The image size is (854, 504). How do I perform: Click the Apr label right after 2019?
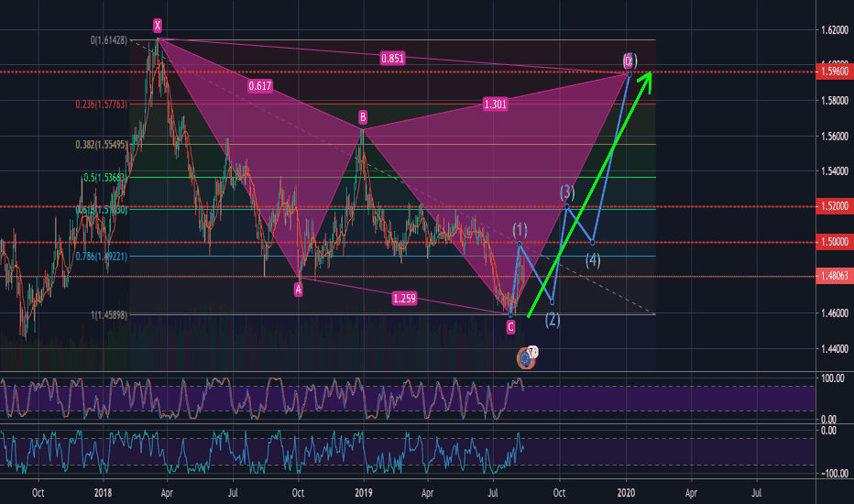point(428,493)
